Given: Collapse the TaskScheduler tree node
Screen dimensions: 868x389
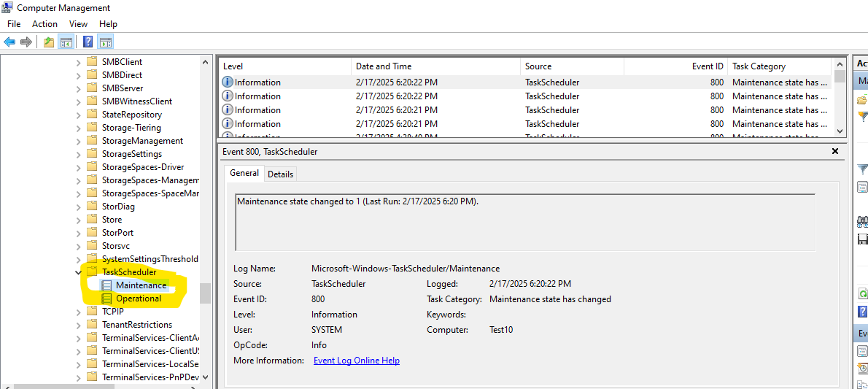Looking at the screenshot, I should pyautogui.click(x=78, y=272).
